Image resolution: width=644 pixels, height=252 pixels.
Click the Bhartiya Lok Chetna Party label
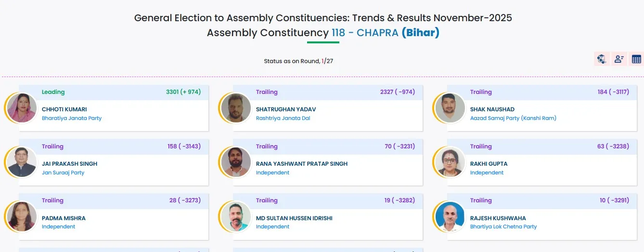click(x=503, y=226)
